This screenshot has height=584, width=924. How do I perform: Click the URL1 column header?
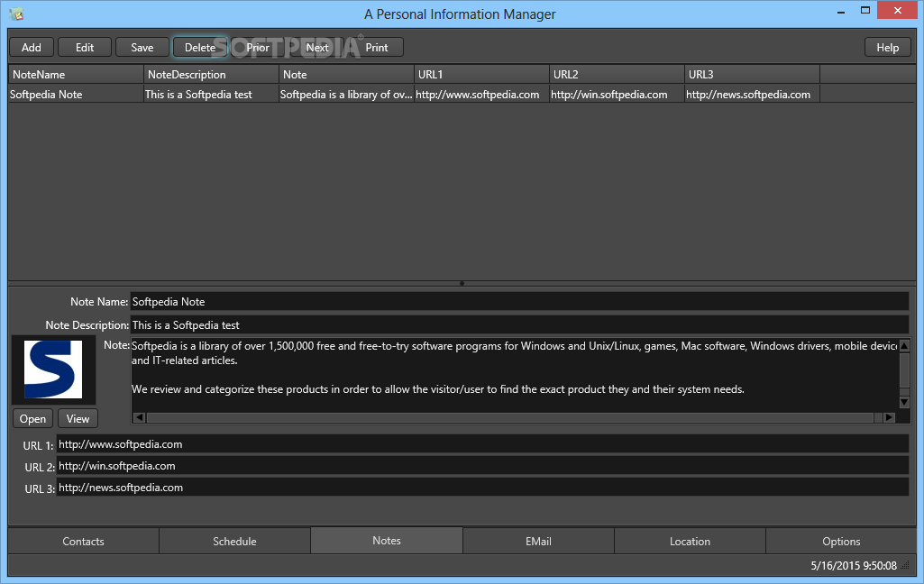point(481,74)
